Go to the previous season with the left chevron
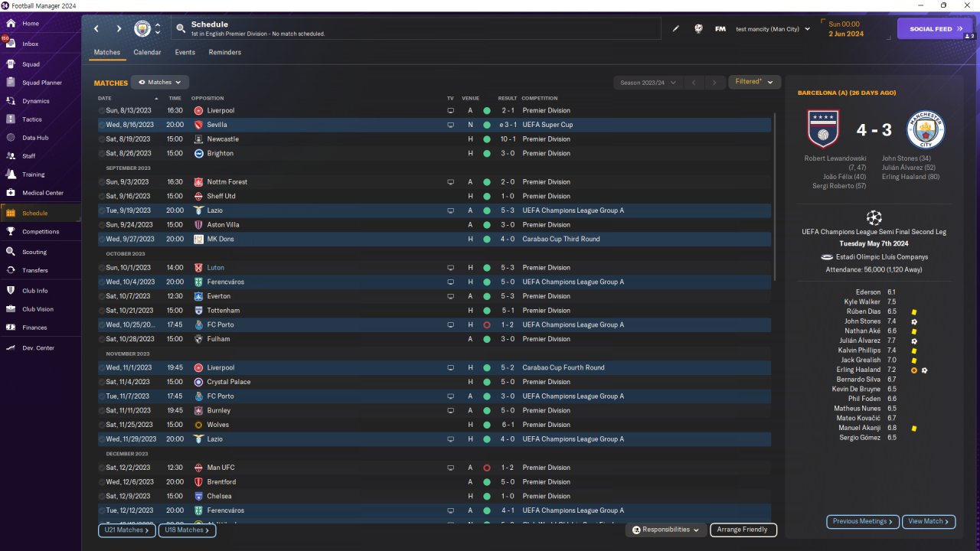This screenshot has width=980, height=551. 694,82
